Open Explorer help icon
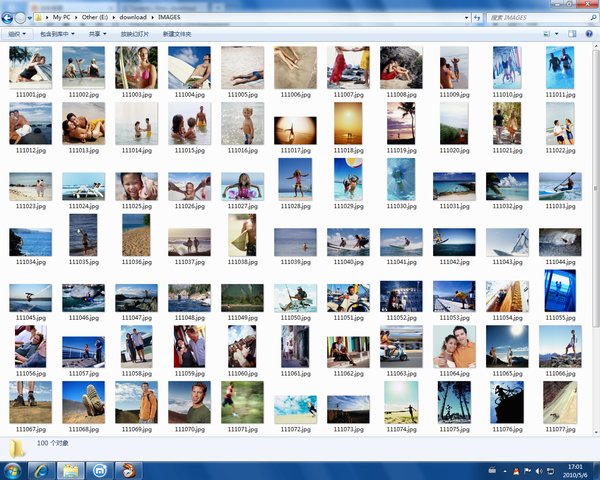 pos(589,34)
